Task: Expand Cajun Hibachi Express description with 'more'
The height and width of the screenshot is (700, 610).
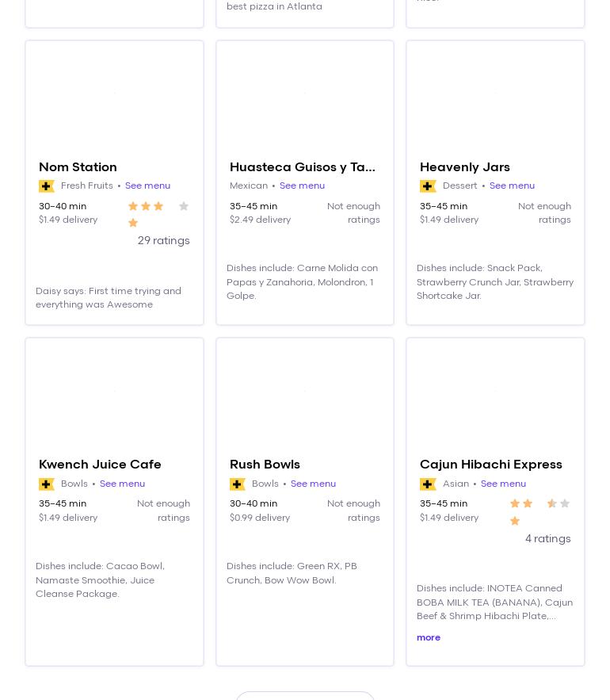Action: 429,637
